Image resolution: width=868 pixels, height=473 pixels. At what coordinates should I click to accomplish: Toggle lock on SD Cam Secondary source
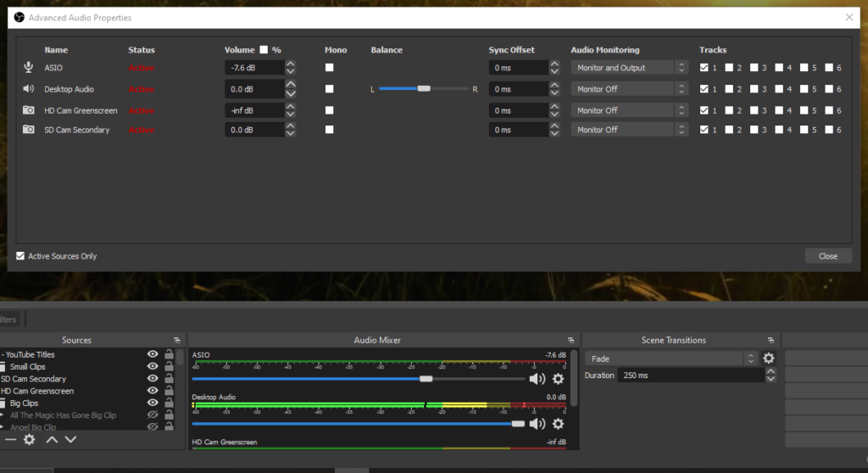[x=169, y=379]
